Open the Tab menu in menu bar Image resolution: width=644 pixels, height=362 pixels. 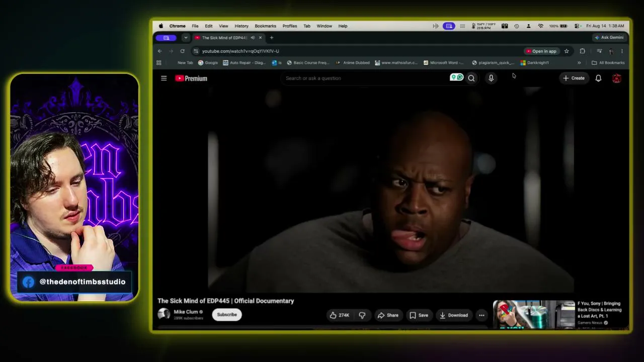(x=307, y=26)
